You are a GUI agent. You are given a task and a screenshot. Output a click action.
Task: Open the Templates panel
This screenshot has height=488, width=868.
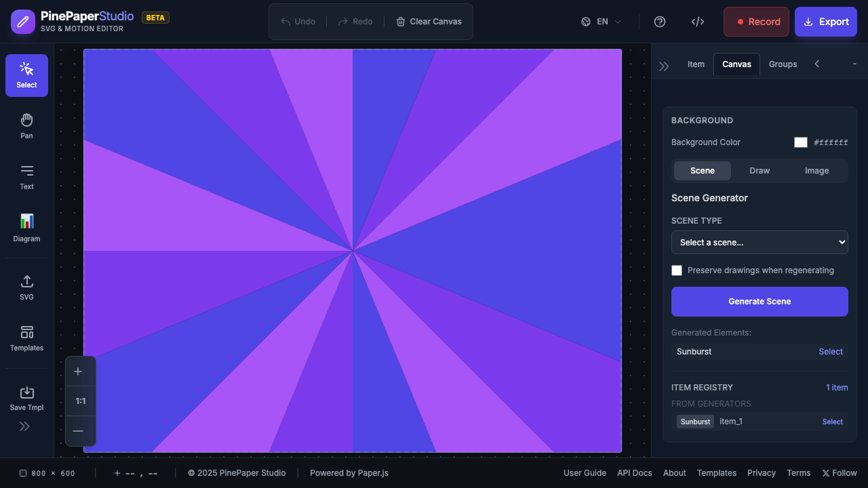26,338
